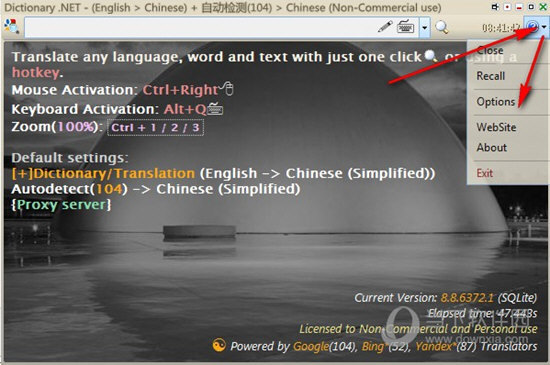Viewport: 550px width, 365px height.
Task: Click the Yandex translator link
Action: (x=434, y=346)
